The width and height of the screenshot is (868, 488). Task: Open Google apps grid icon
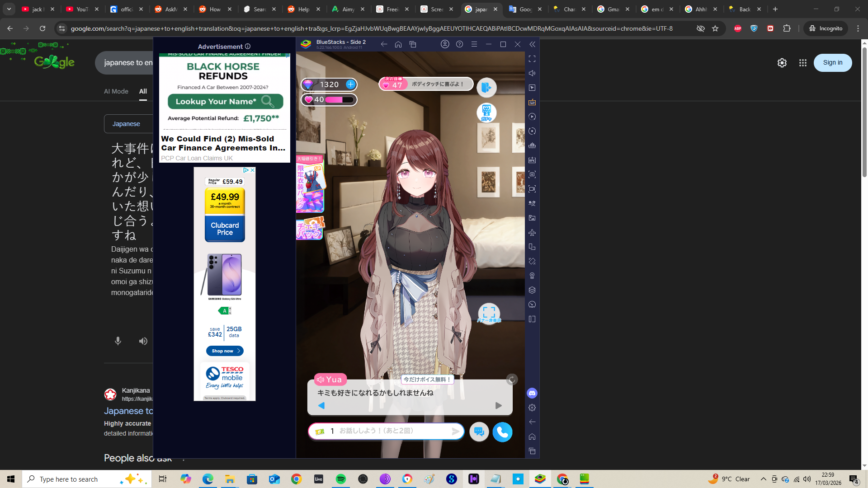tap(803, 63)
